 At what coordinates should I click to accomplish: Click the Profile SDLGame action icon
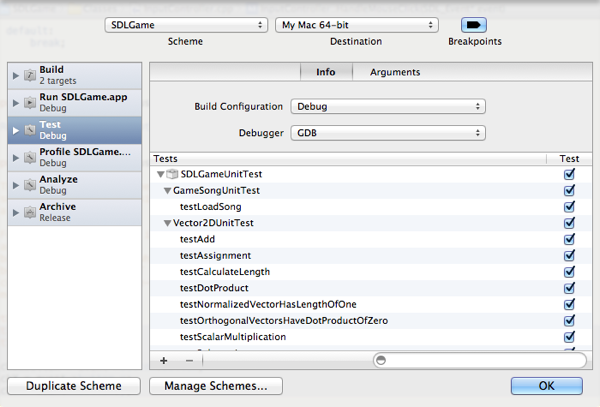(x=30, y=157)
